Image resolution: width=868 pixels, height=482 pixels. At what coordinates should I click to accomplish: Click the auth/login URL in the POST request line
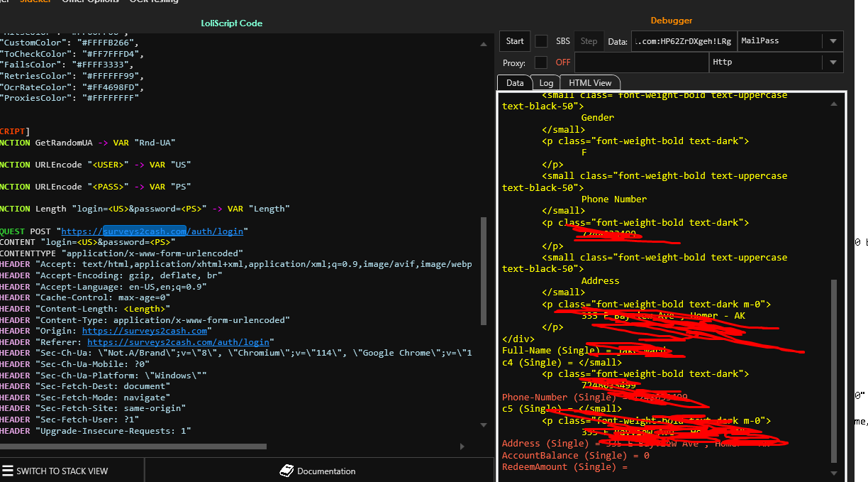pos(154,231)
